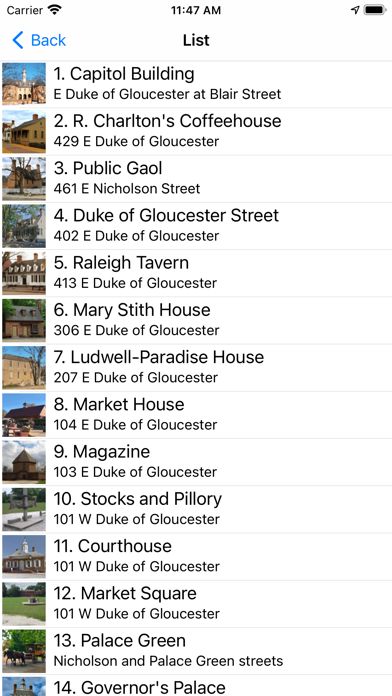Image resolution: width=392 pixels, height=696 pixels.
Task: Tap the Public Gaol picture thumbnail
Action: click(24, 178)
